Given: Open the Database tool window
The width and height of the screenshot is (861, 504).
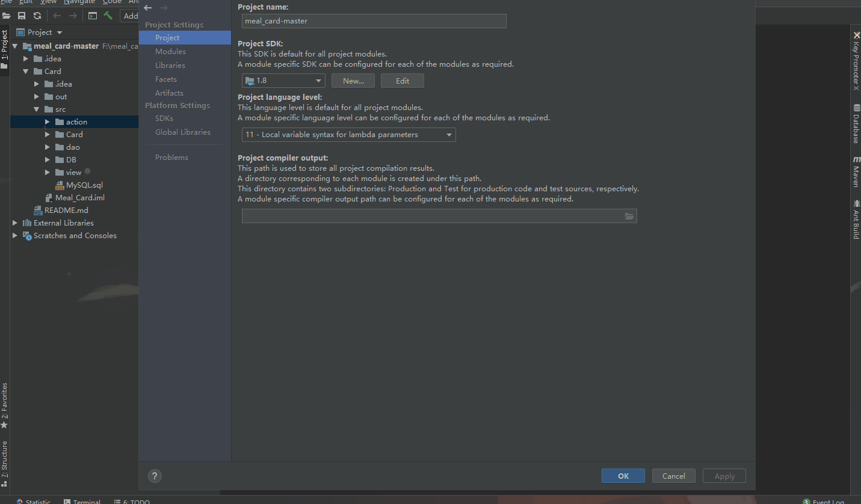Looking at the screenshot, I should (856, 124).
